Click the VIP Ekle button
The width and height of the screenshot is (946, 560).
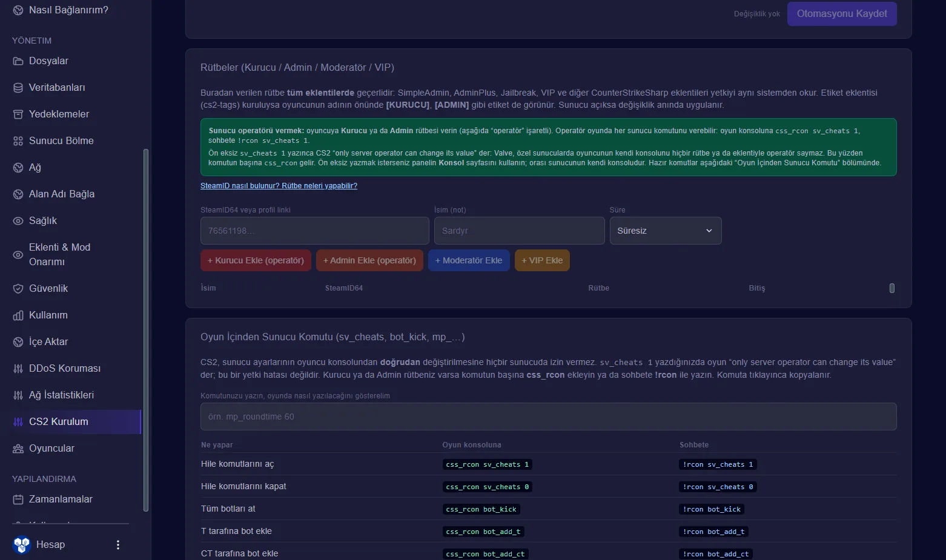(x=542, y=260)
